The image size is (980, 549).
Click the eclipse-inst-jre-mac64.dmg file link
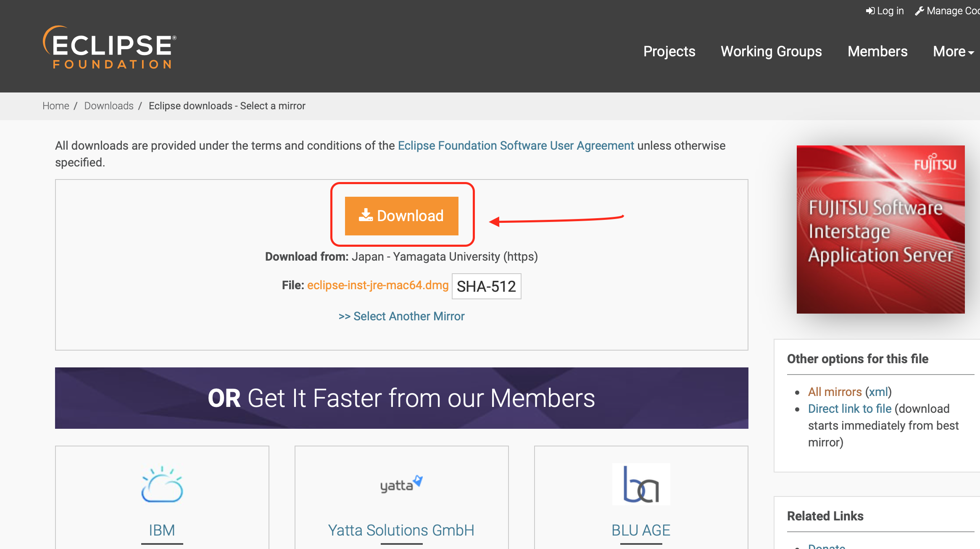(378, 285)
